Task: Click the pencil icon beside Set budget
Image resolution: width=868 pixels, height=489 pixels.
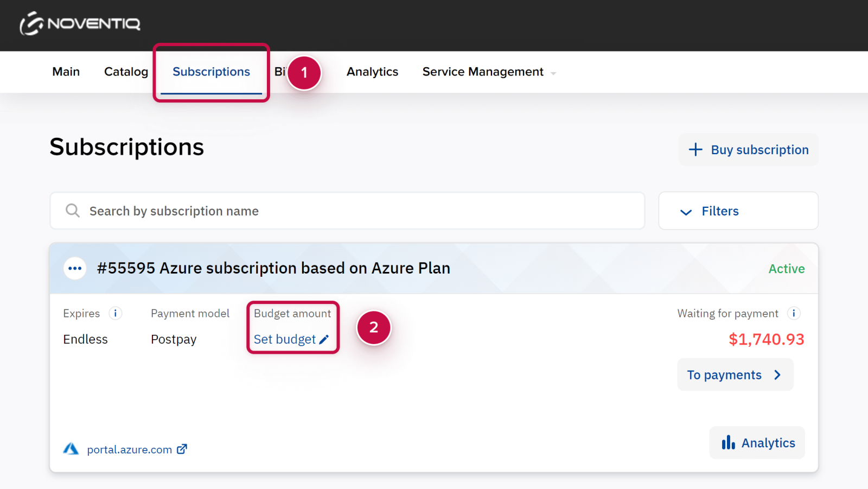Action: [x=324, y=340]
